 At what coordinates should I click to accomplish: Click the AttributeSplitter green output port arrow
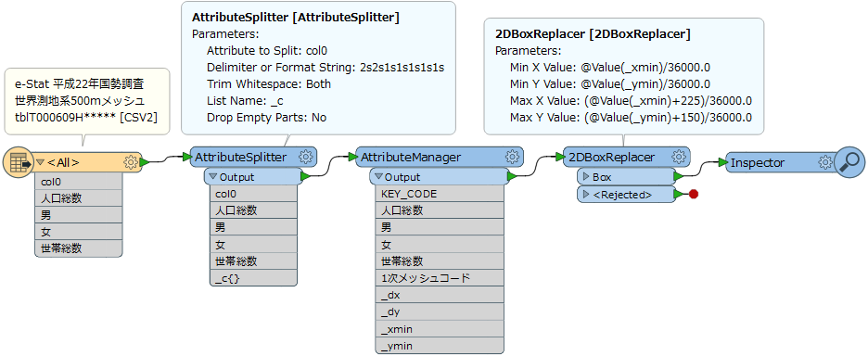[305, 177]
